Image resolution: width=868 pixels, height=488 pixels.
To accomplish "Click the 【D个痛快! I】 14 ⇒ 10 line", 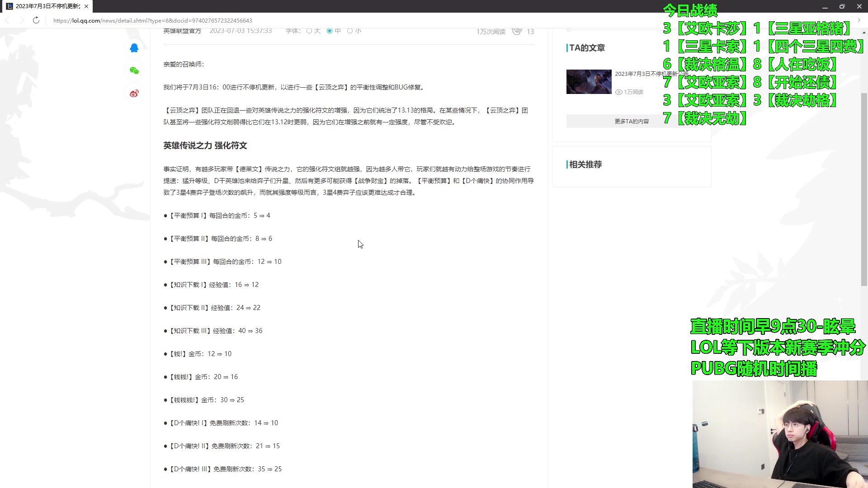I will point(221,423).
